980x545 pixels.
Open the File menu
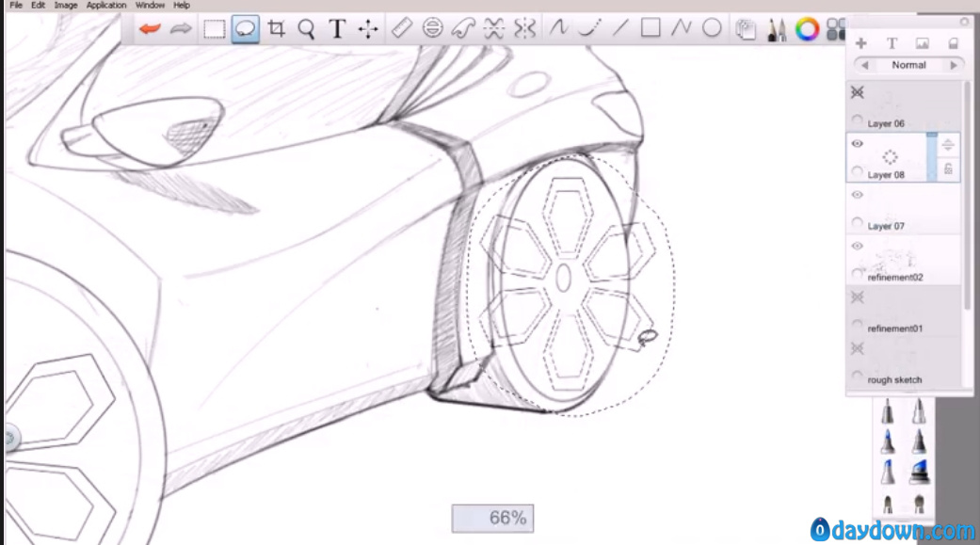16,5
